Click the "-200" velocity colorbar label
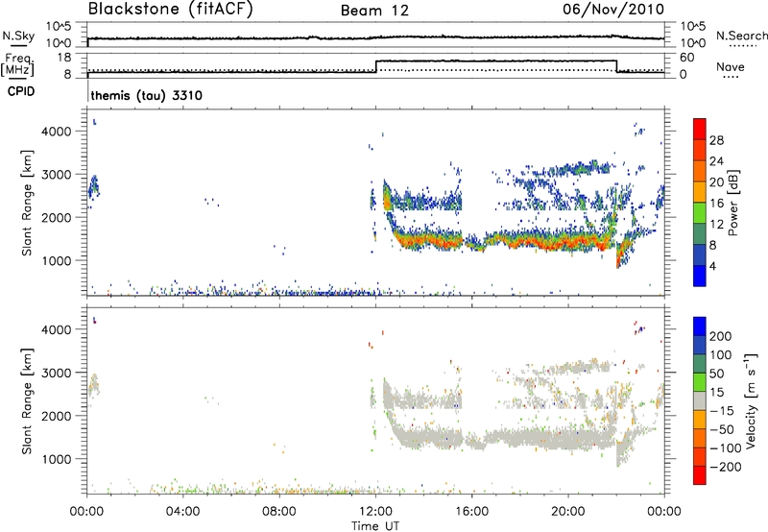The height and width of the screenshot is (532, 768). [726, 467]
